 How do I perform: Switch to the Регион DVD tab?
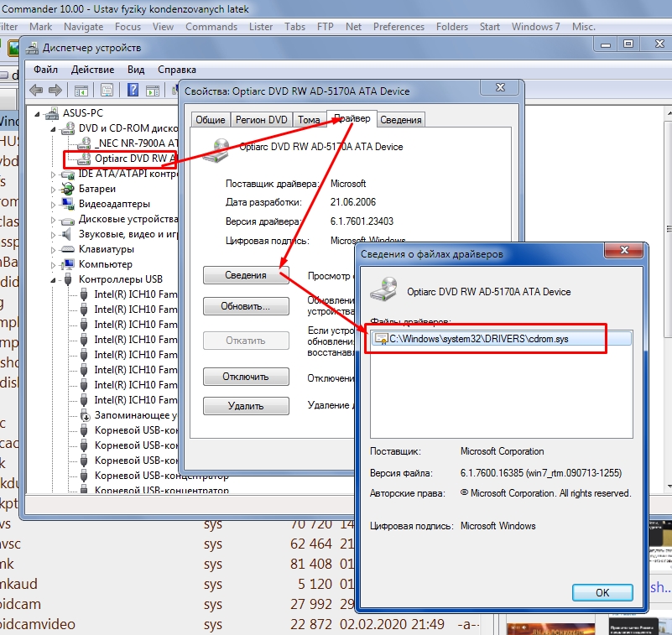click(262, 120)
